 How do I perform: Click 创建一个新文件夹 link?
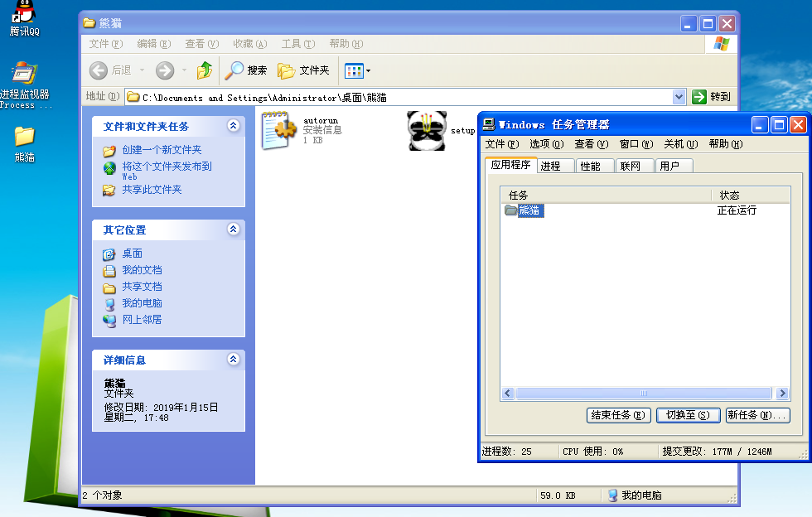coord(162,150)
